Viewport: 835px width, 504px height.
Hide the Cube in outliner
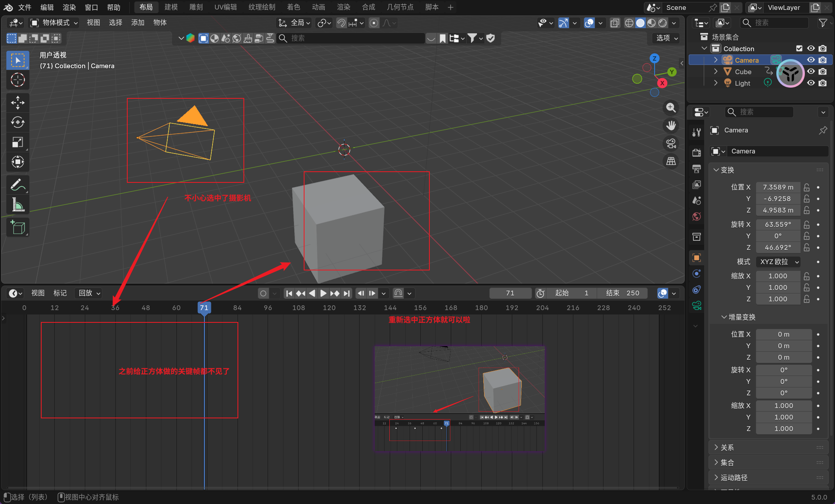coord(811,72)
